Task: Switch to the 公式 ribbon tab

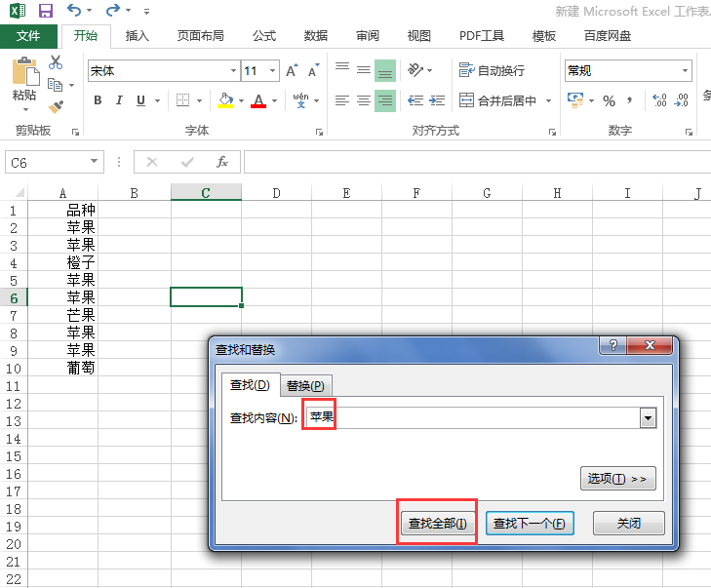Action: tap(264, 36)
